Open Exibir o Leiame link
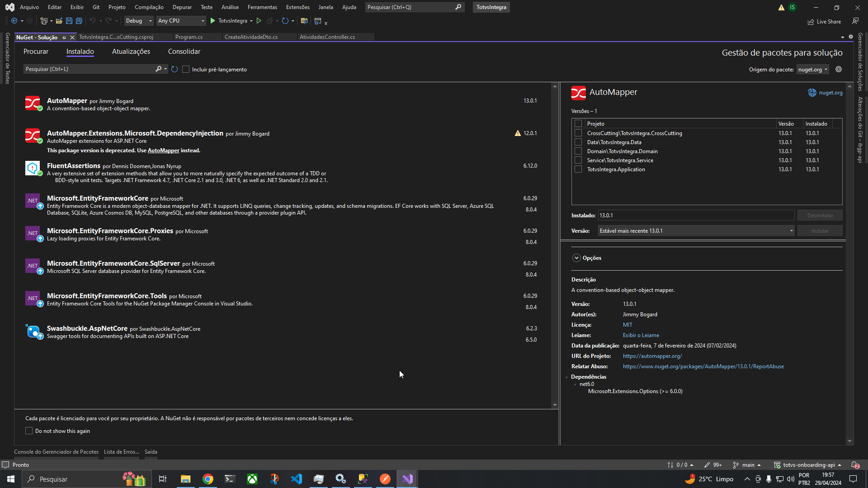Screen dimensions: 868x488 [x=641, y=335]
